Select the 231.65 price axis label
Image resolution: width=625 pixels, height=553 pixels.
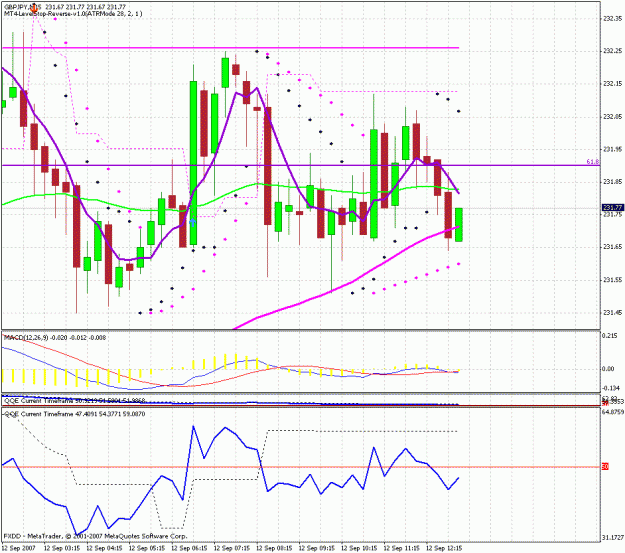pyautogui.click(x=612, y=247)
